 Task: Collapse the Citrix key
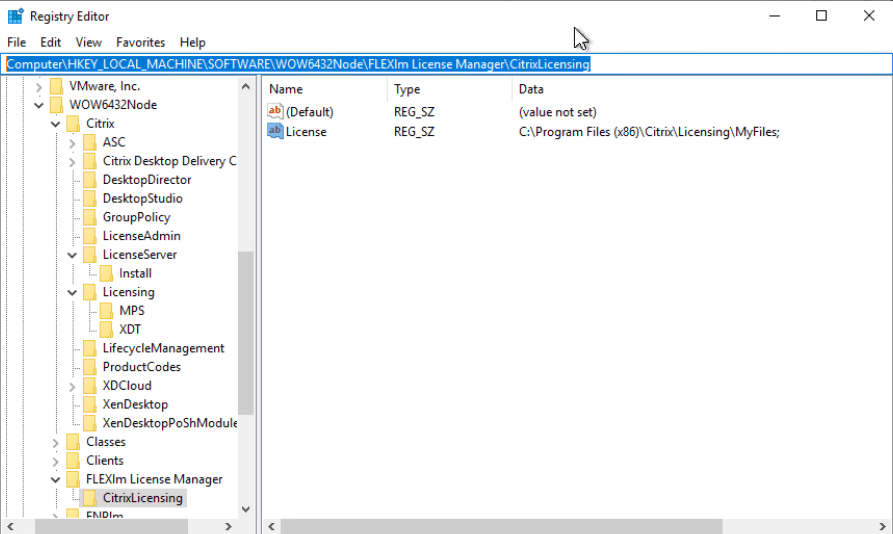point(55,124)
